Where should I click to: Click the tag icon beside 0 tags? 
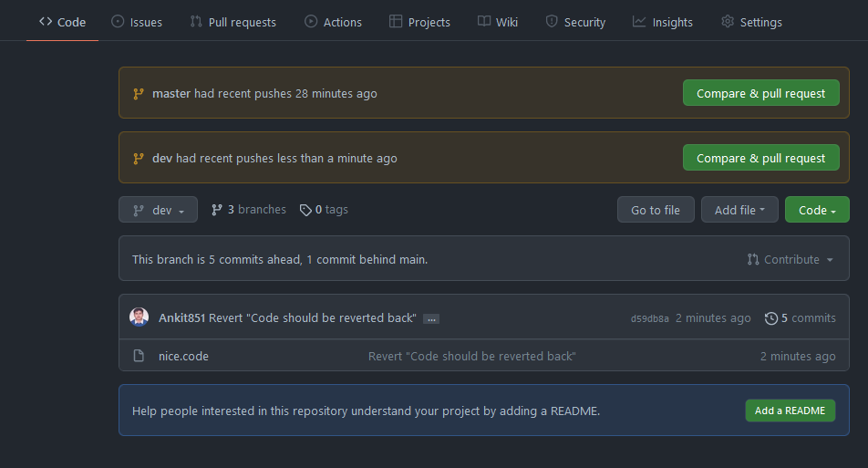(305, 210)
